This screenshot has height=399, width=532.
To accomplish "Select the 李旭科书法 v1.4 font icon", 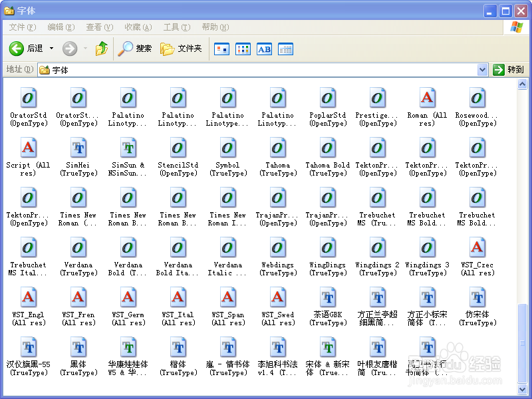I will [x=277, y=348].
